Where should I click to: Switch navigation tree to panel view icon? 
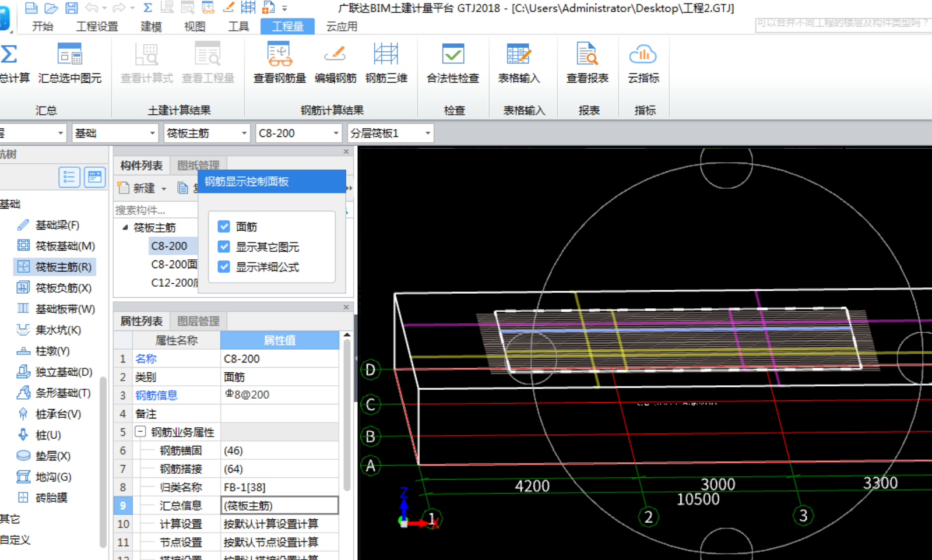[94, 177]
